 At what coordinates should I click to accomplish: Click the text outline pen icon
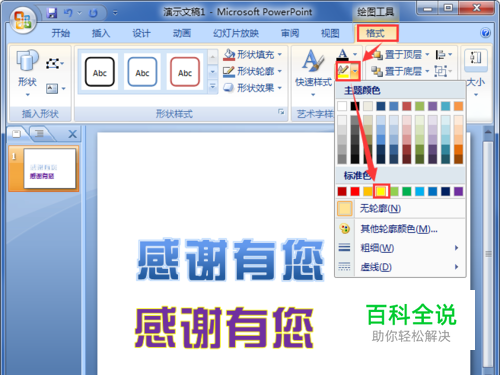coord(343,71)
